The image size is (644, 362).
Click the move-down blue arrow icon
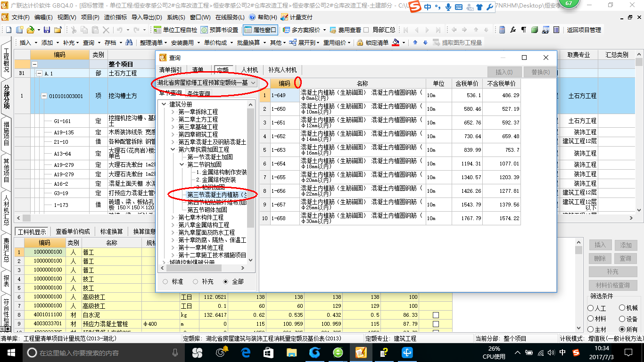click(x=425, y=42)
